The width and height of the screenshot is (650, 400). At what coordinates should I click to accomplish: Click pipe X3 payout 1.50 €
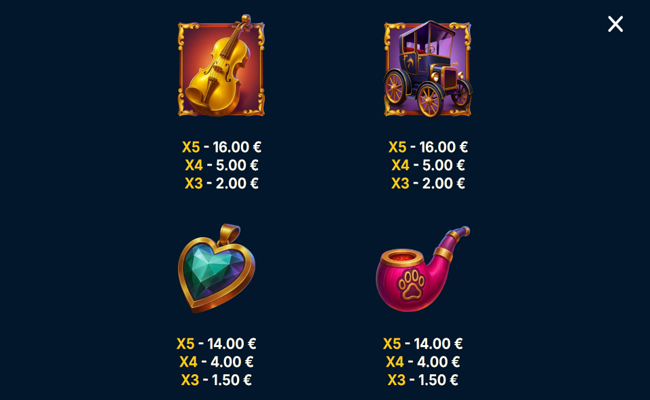pyautogui.click(x=423, y=380)
